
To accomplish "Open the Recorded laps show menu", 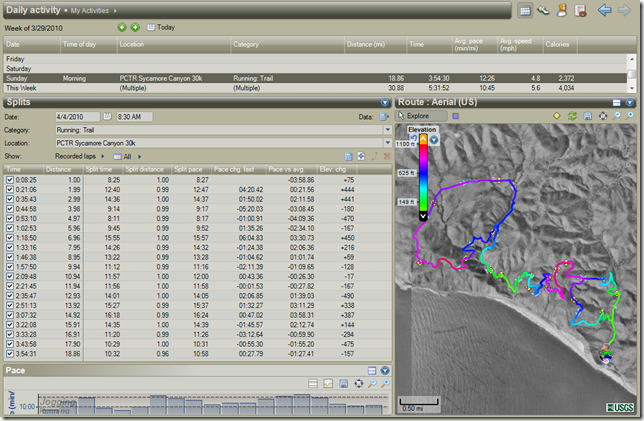I will click(x=76, y=157).
